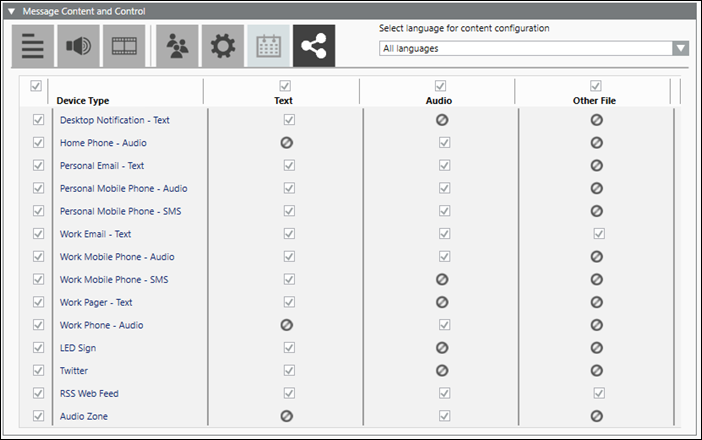Click blocked icon in Twitter Audio cell
Viewport: 702px width, 440px height.
(x=441, y=370)
